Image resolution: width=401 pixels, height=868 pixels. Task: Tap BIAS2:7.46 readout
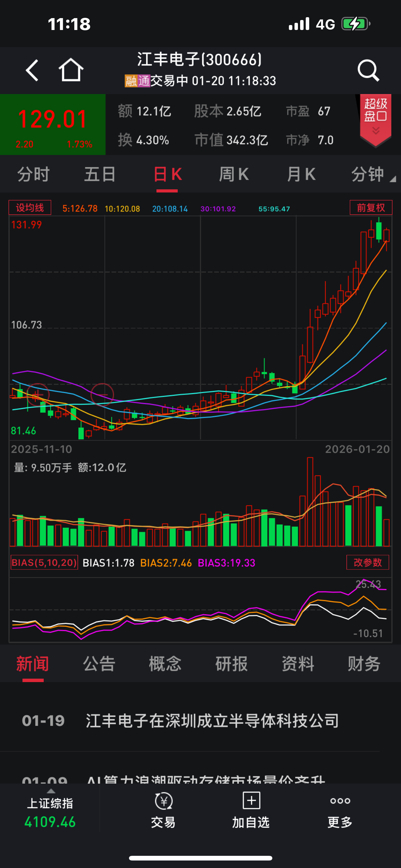pyautogui.click(x=166, y=563)
